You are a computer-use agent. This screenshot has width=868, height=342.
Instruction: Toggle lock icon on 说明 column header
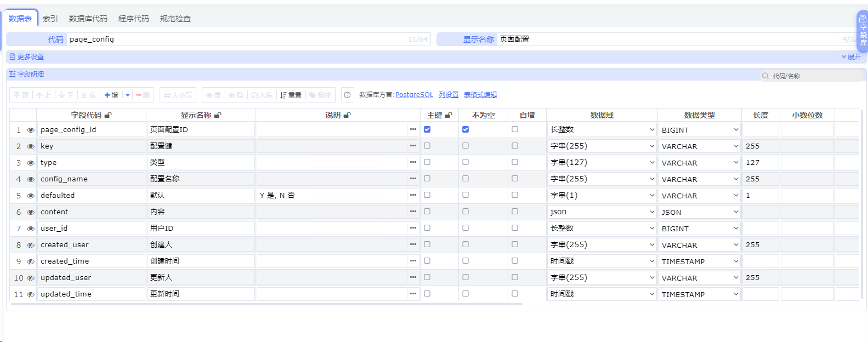click(x=347, y=115)
